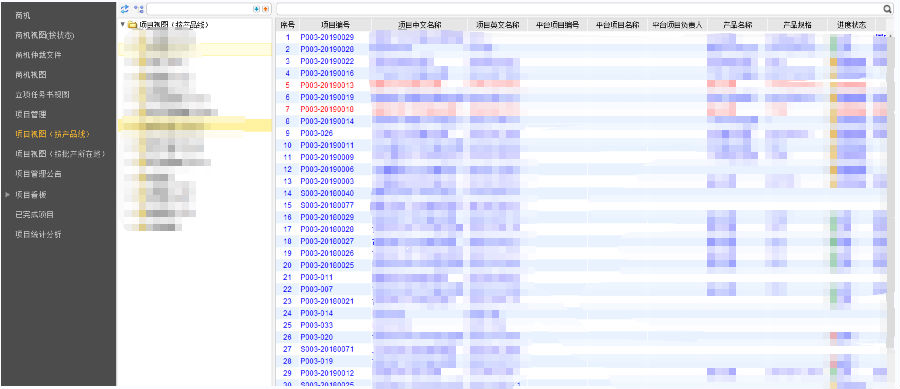The height and width of the screenshot is (389, 900).
Task: Open project P003-20190016
Action: point(327,73)
